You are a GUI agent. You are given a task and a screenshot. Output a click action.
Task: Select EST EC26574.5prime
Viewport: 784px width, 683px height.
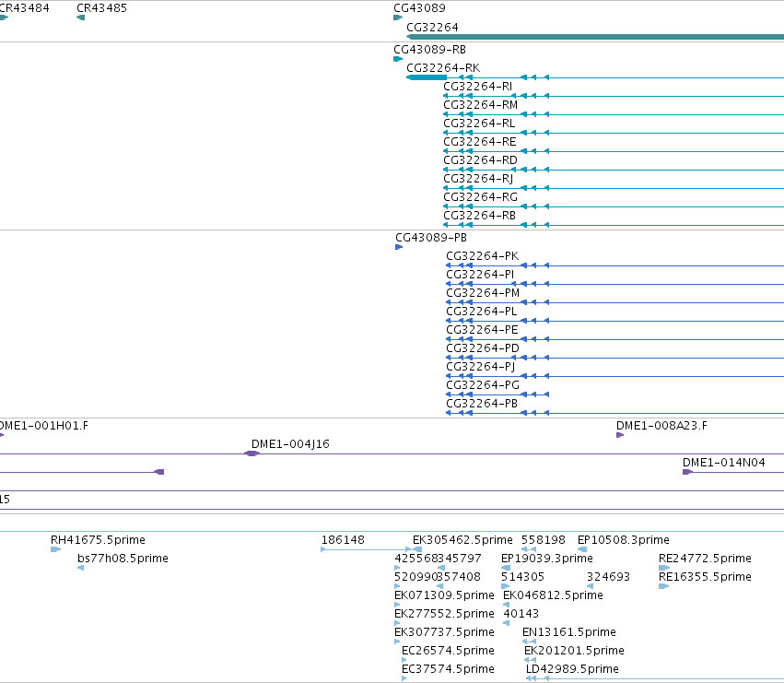(448, 651)
